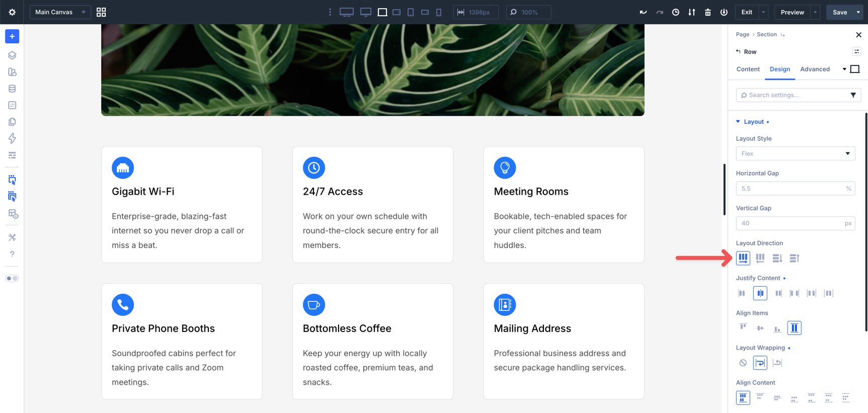Click the blue add element plus button
The image size is (868, 413).
(12, 36)
